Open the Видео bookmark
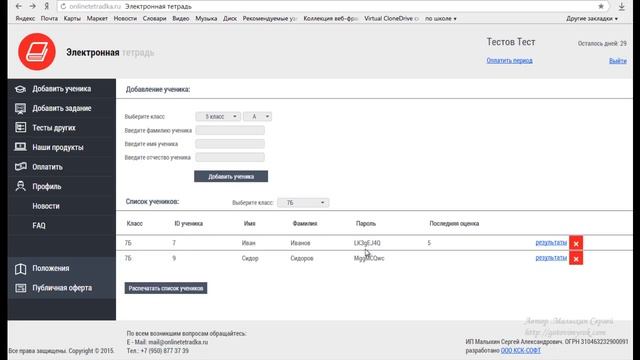The width and height of the screenshot is (640, 360). (x=181, y=19)
